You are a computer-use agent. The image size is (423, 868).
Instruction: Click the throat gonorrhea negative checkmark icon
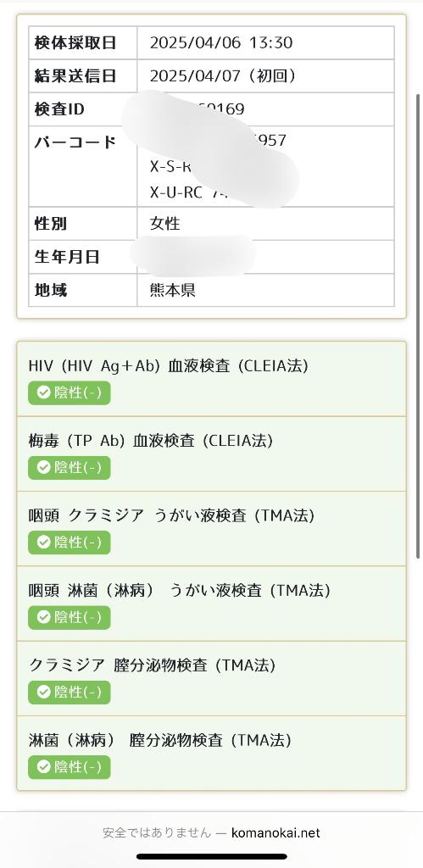(44, 617)
